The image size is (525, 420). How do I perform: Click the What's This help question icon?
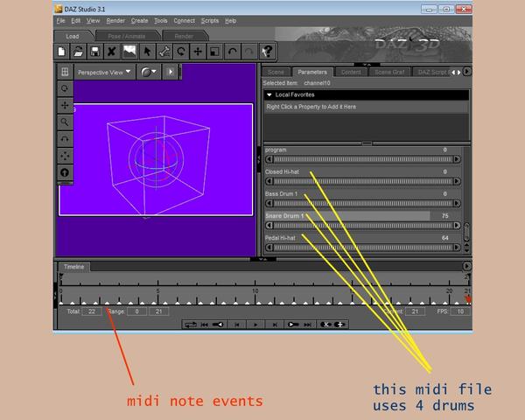[x=267, y=52]
